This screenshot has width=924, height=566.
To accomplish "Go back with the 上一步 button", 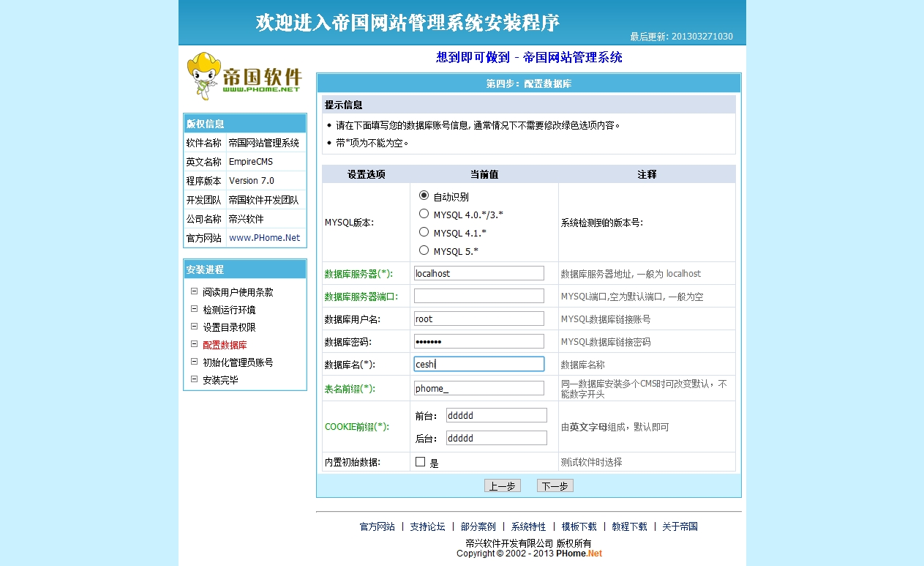I will pyautogui.click(x=502, y=486).
